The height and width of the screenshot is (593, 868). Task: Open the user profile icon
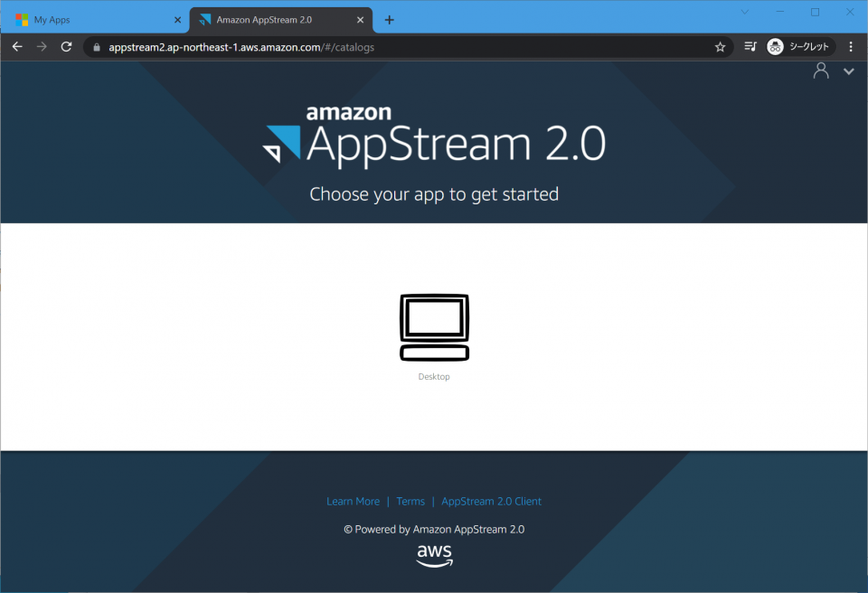click(x=821, y=71)
